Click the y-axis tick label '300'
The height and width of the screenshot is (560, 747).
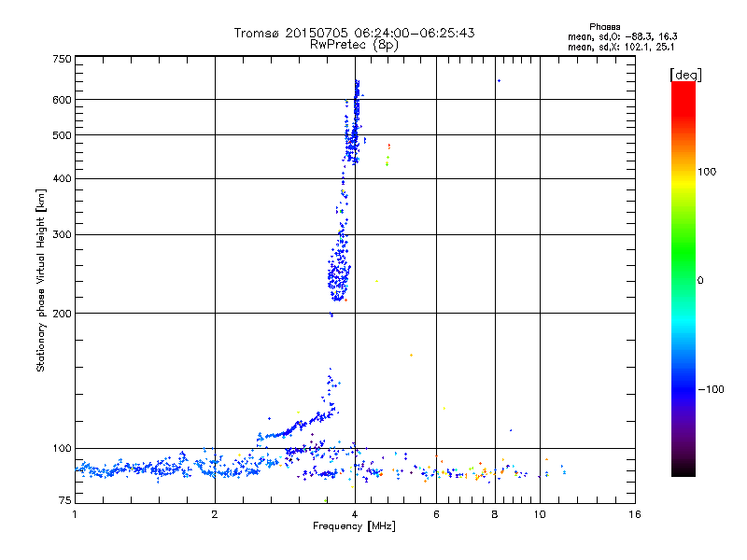tap(62, 235)
